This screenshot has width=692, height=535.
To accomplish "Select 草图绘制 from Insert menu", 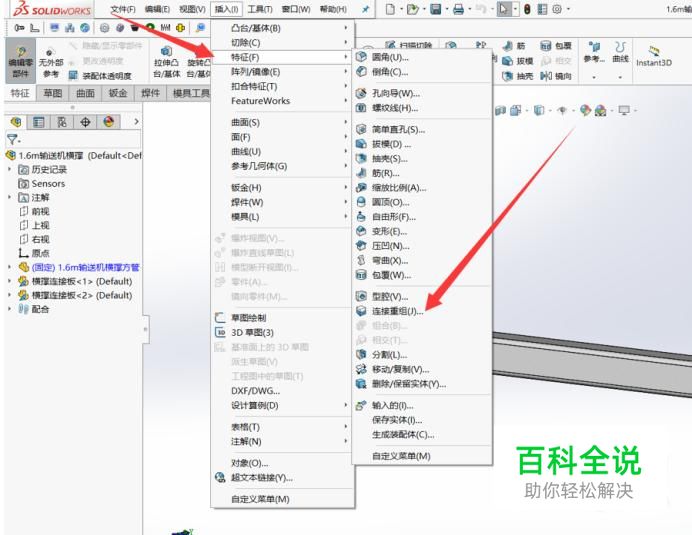I will pyautogui.click(x=282, y=318).
